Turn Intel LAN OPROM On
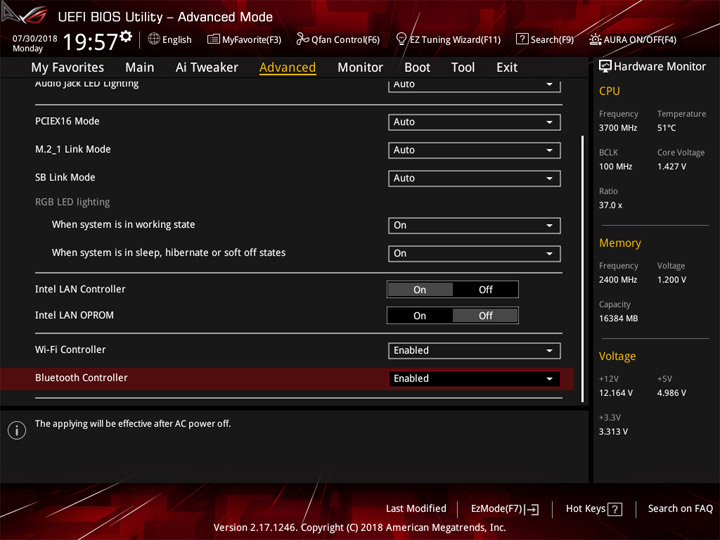 [x=420, y=316]
